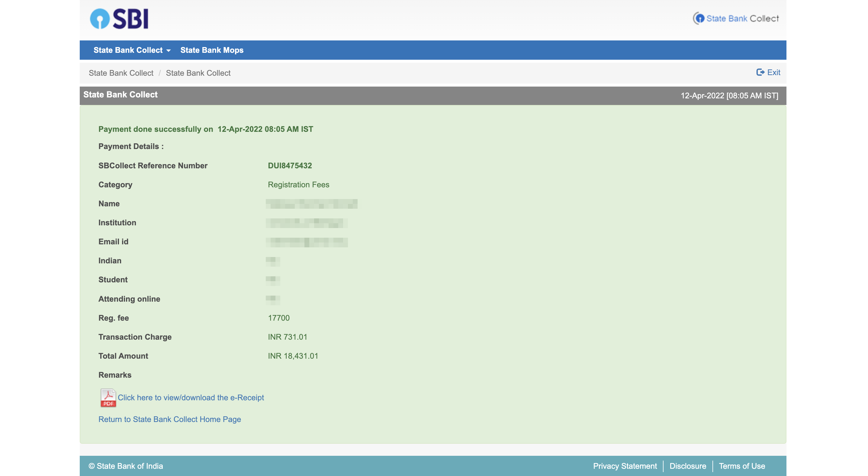This screenshot has height=476, width=868.
Task: Click the State Bank Collect logo at top right
Action: pyautogui.click(x=735, y=18)
